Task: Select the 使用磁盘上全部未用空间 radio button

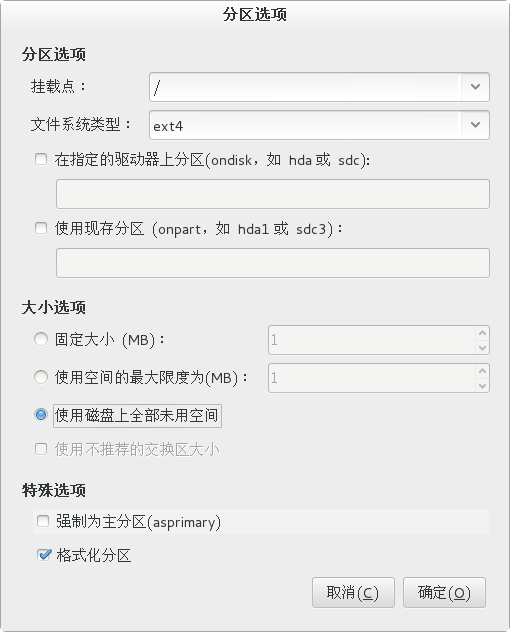Action: pos(41,415)
